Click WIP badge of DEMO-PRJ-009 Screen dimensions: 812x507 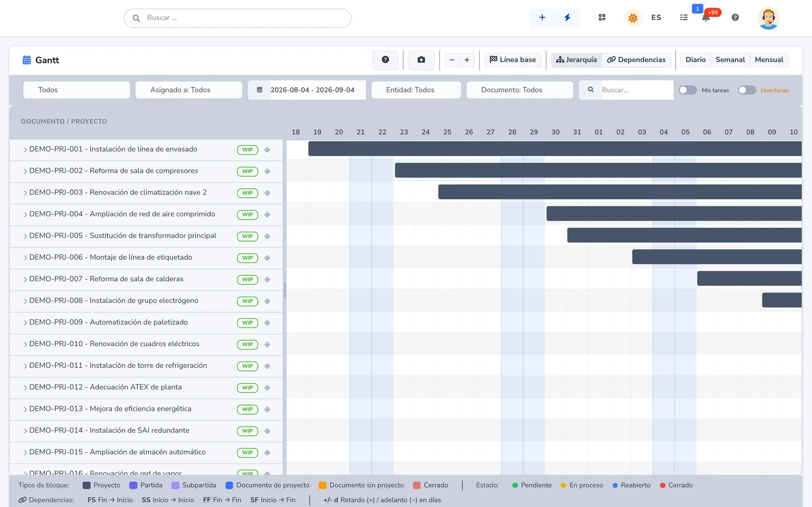tap(247, 323)
